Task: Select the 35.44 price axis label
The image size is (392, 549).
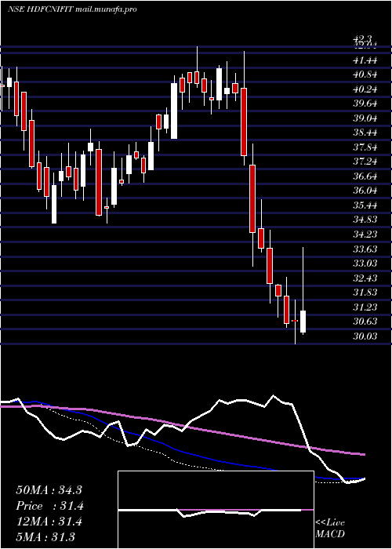Action: coord(365,205)
